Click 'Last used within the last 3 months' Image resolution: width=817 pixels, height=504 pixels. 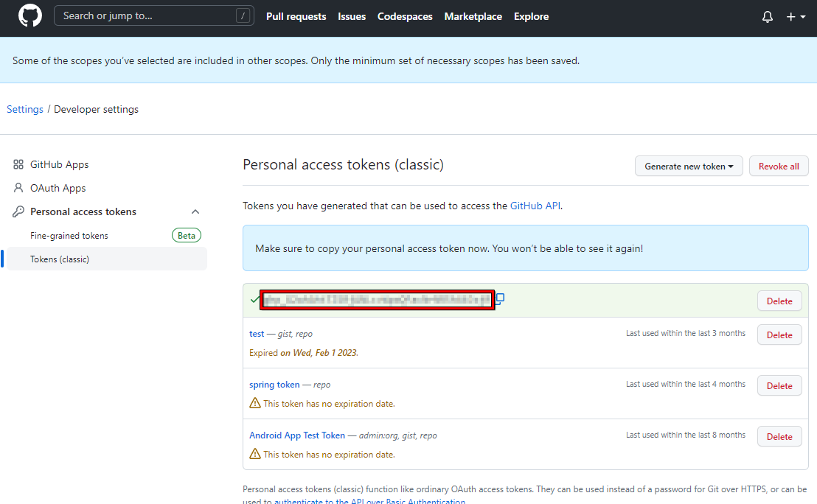click(686, 333)
